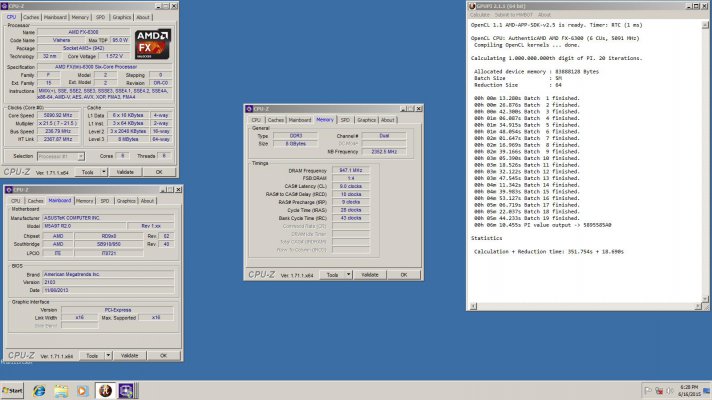Image resolution: width=712 pixels, height=400 pixels.
Task: Switch to the GPUPI taskbar icon
Action: click(x=105, y=390)
